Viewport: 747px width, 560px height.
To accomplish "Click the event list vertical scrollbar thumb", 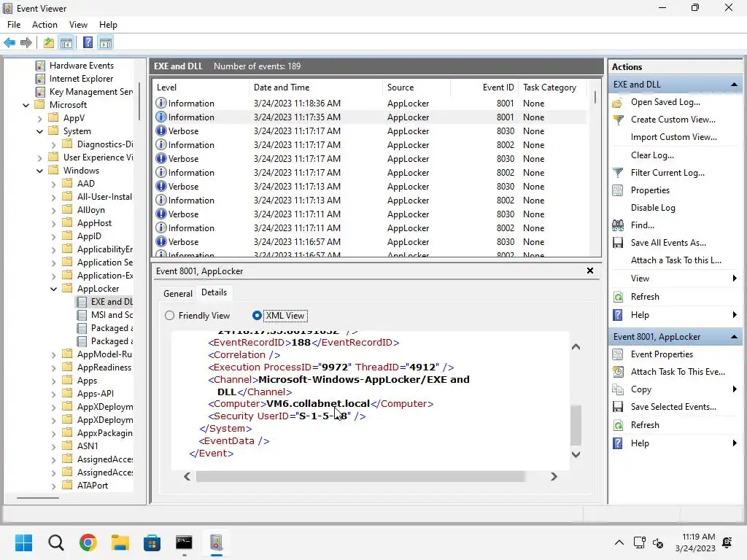I will point(595,98).
